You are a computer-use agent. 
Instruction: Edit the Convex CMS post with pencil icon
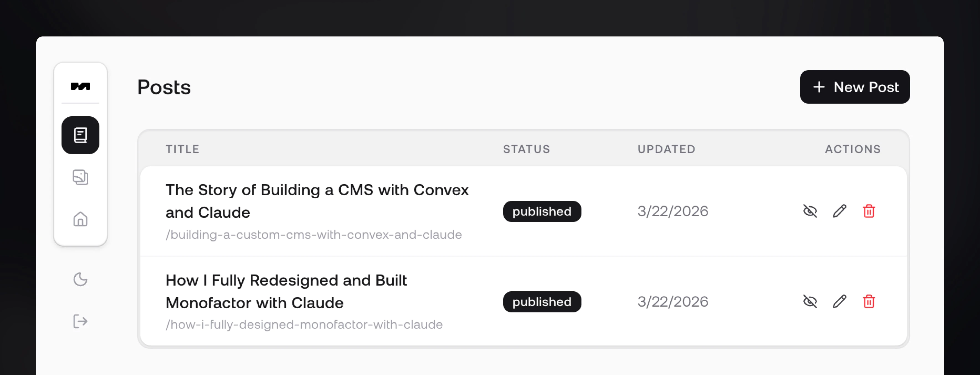click(x=840, y=211)
